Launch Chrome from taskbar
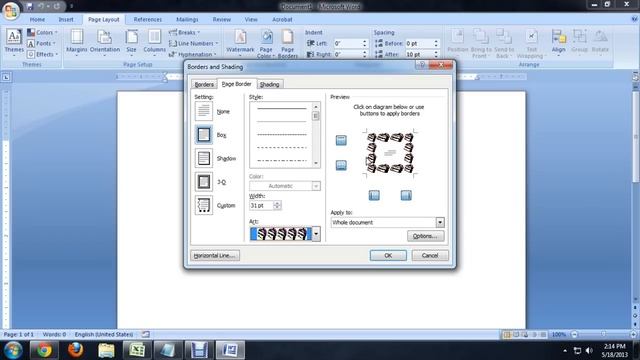The image size is (640, 360). [44, 350]
